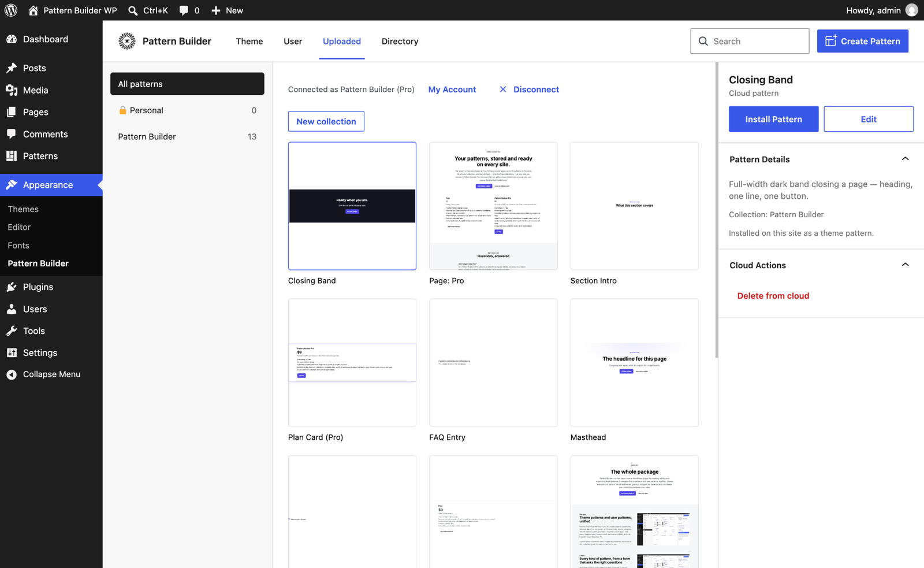Collapse the Cloud Actions section
This screenshot has height=568, width=924.
coord(905,265)
